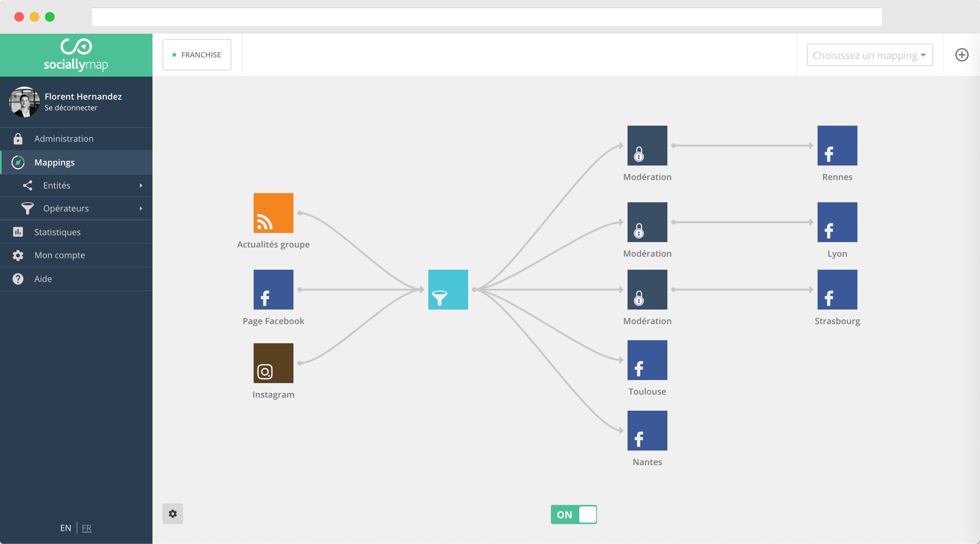980x544 pixels.
Task: Switch language to EN
Action: tap(66, 528)
